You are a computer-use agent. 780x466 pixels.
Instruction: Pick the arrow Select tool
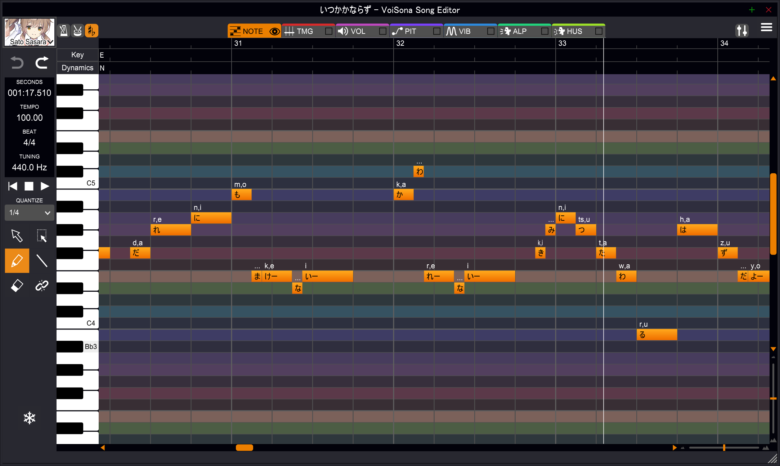pos(17,236)
